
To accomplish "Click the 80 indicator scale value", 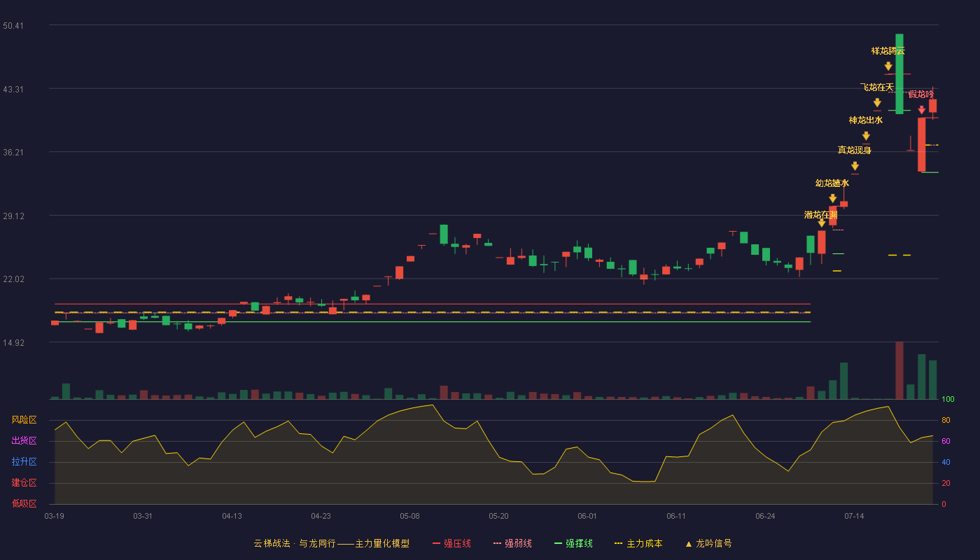I will [946, 420].
